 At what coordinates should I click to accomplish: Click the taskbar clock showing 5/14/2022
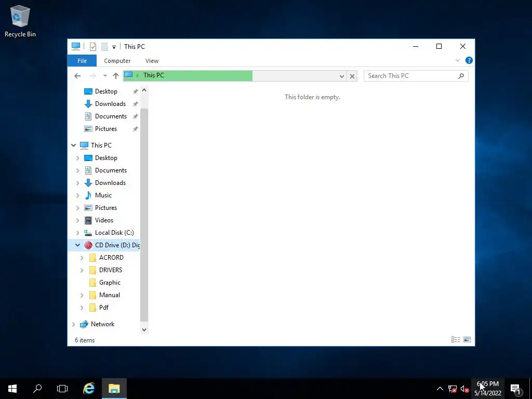(488, 389)
